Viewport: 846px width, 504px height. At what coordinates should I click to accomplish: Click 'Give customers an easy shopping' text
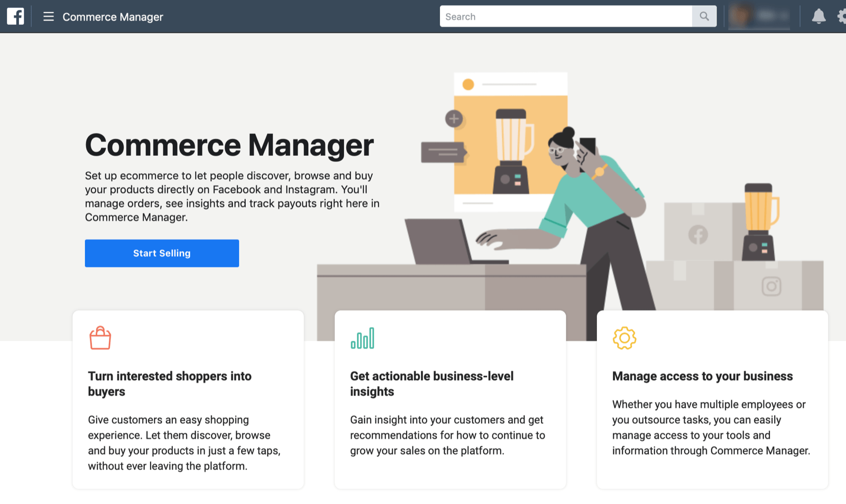coord(184,443)
